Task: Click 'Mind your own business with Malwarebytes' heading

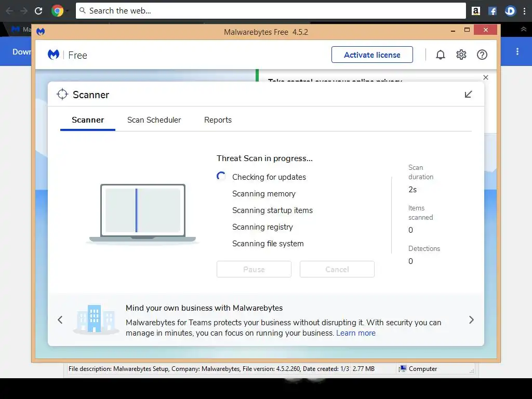Action: (204, 308)
